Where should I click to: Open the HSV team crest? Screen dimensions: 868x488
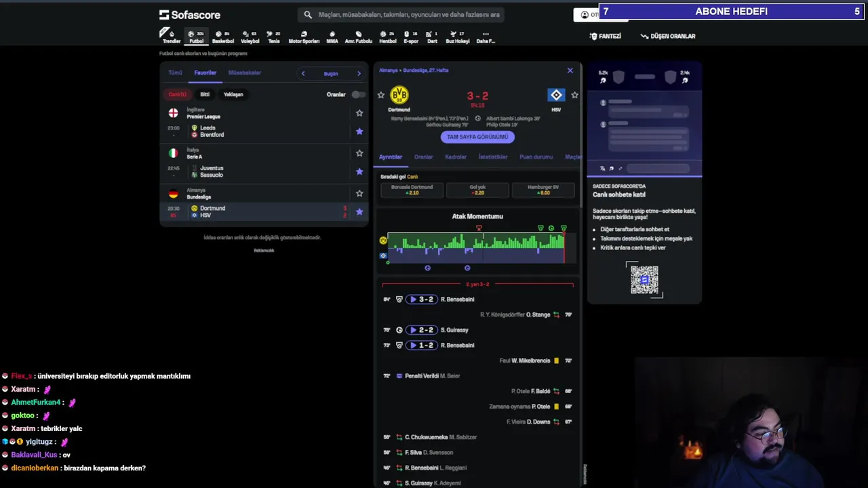pyautogui.click(x=556, y=95)
